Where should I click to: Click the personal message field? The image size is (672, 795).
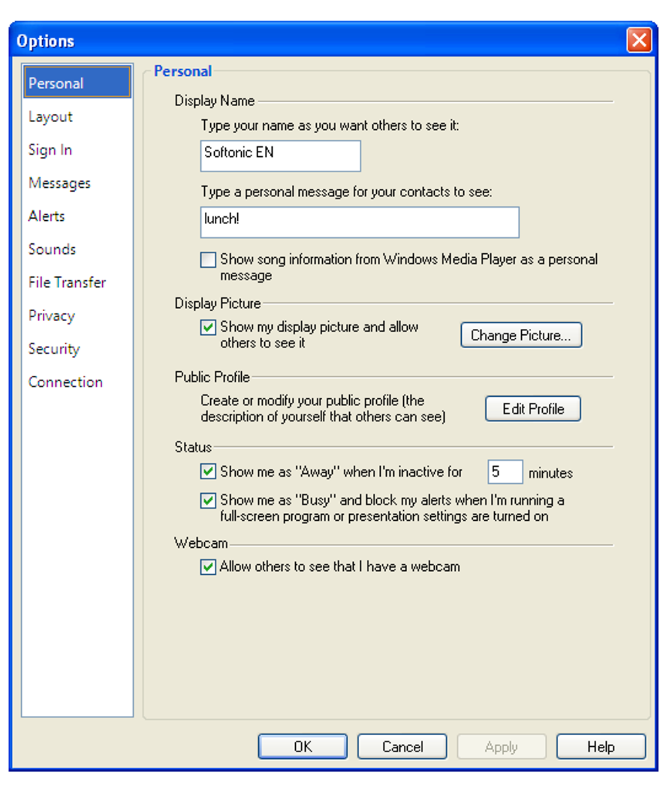point(360,222)
